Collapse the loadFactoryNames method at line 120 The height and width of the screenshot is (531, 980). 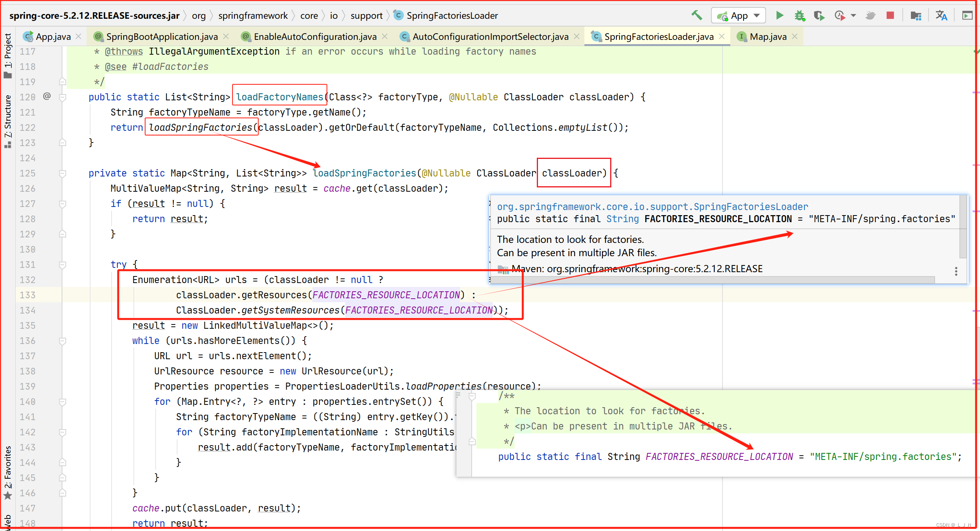(62, 97)
